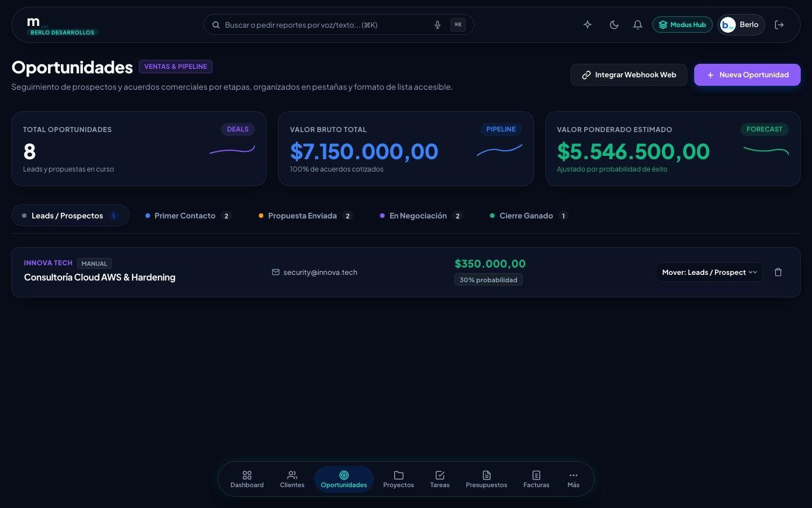The width and height of the screenshot is (812, 508).
Task: Open Consultoría Cloud AWS & Hardening opportunity
Action: (100, 277)
